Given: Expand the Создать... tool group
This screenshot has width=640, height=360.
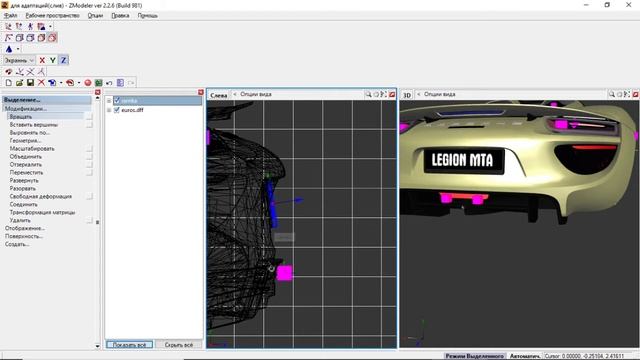Looking at the screenshot, I should (17, 244).
